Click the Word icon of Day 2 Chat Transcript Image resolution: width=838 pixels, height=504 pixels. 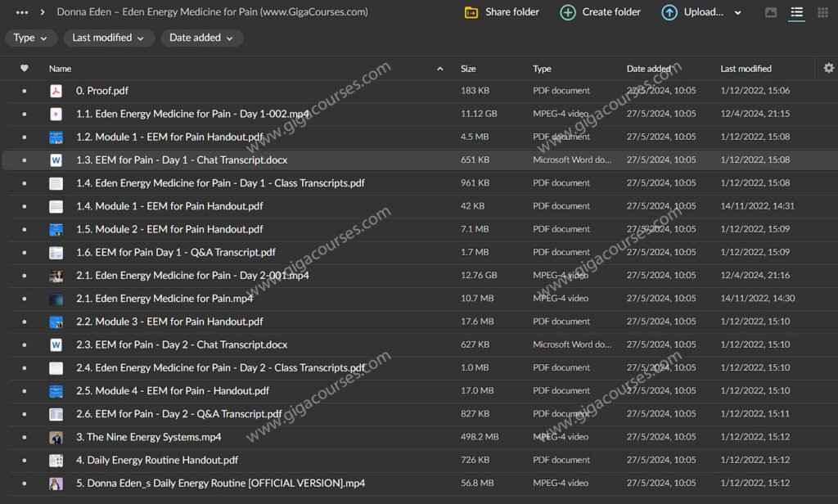[56, 344]
